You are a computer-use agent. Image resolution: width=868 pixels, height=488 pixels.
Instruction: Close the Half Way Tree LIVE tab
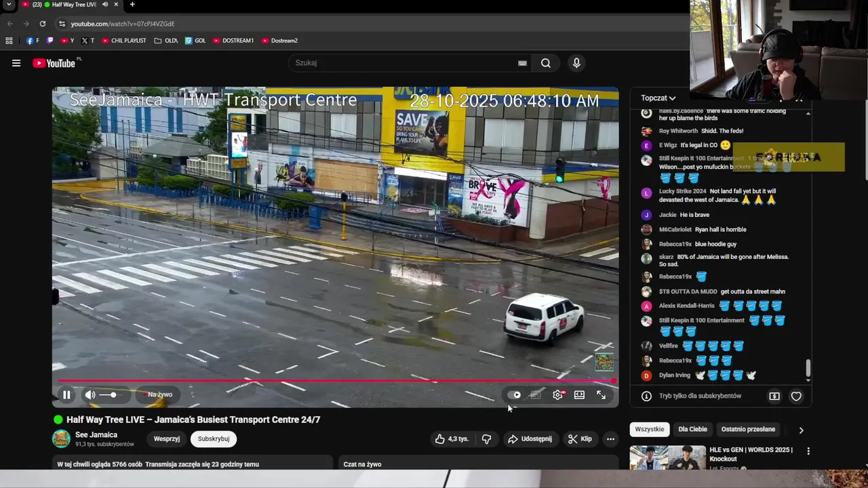[116, 5]
